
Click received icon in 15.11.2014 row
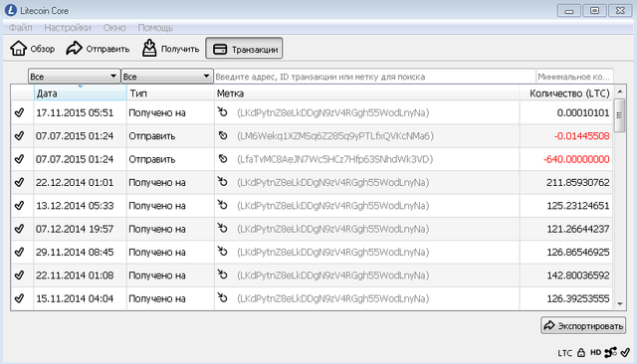[x=222, y=297]
